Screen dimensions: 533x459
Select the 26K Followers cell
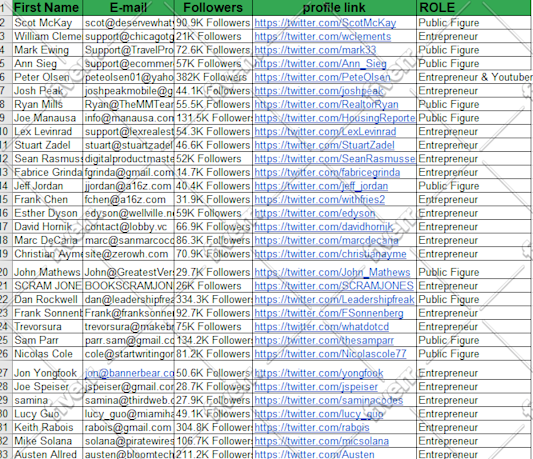213,286
